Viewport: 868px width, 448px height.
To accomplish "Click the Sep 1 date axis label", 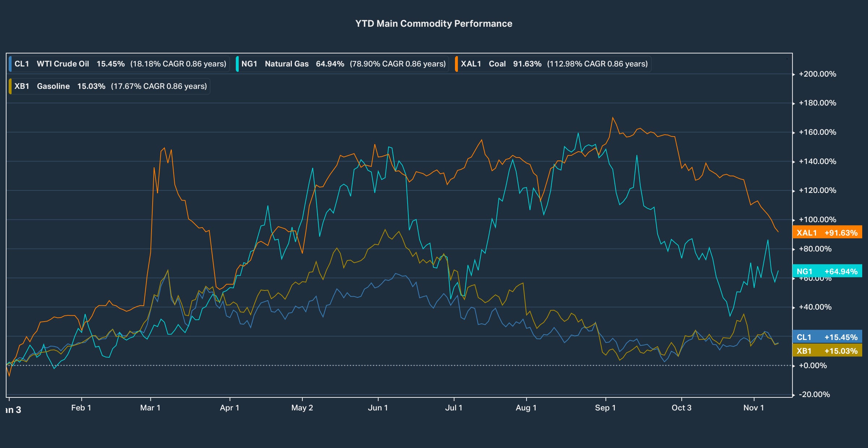I will click(x=605, y=408).
